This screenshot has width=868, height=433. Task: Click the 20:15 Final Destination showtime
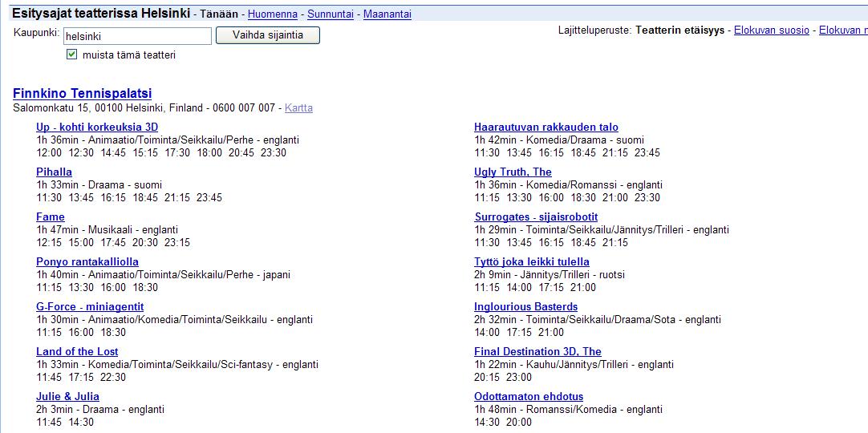point(487,377)
